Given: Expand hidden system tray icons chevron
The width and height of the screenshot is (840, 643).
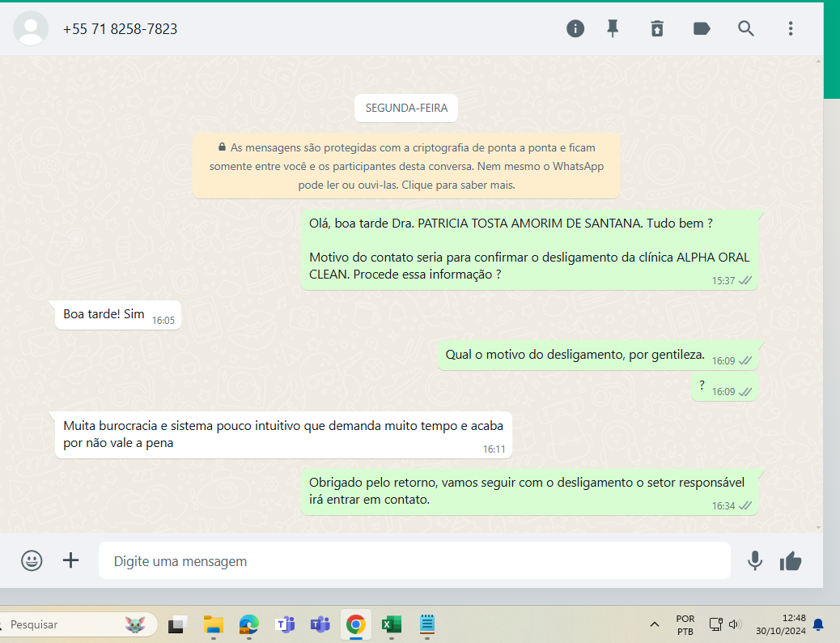Looking at the screenshot, I should pyautogui.click(x=654, y=624).
